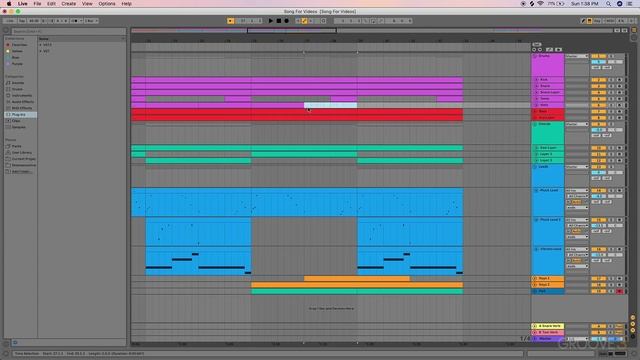Open the Options menu
The height and width of the screenshot is (360, 640).
[x=107, y=4]
